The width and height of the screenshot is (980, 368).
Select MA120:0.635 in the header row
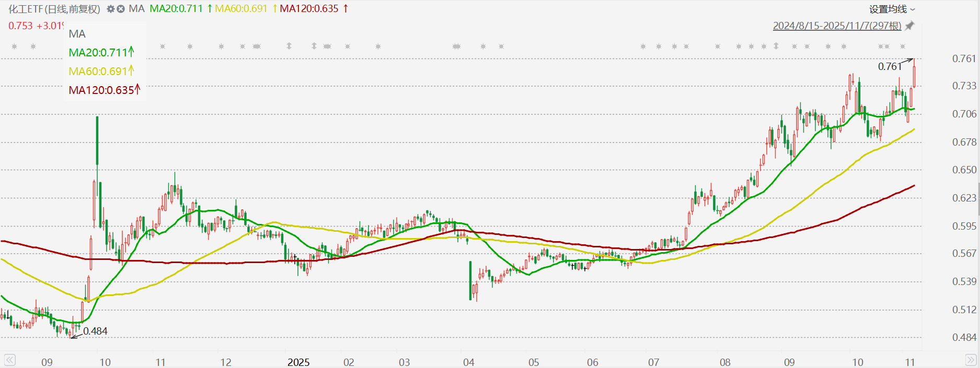pos(309,9)
